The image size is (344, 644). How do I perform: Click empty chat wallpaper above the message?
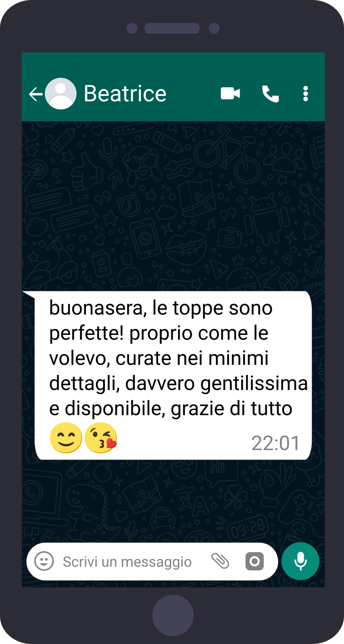pyautogui.click(x=173, y=205)
